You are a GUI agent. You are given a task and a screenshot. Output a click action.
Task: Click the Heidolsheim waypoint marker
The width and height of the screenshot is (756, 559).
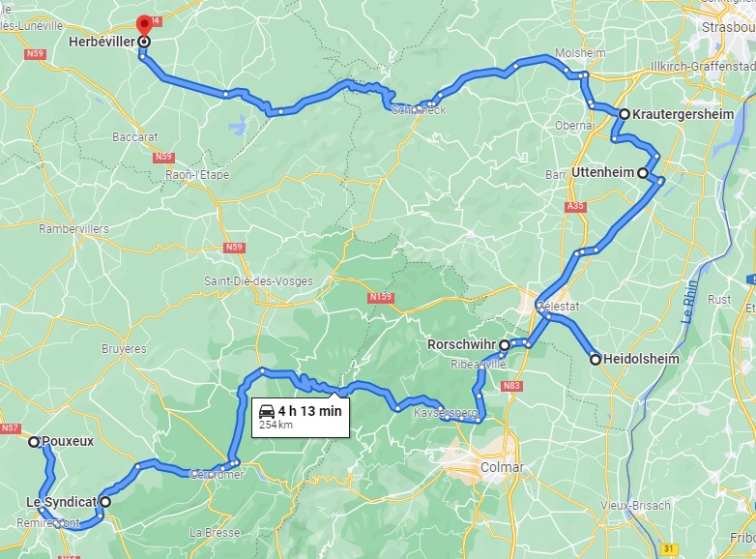[596, 360]
